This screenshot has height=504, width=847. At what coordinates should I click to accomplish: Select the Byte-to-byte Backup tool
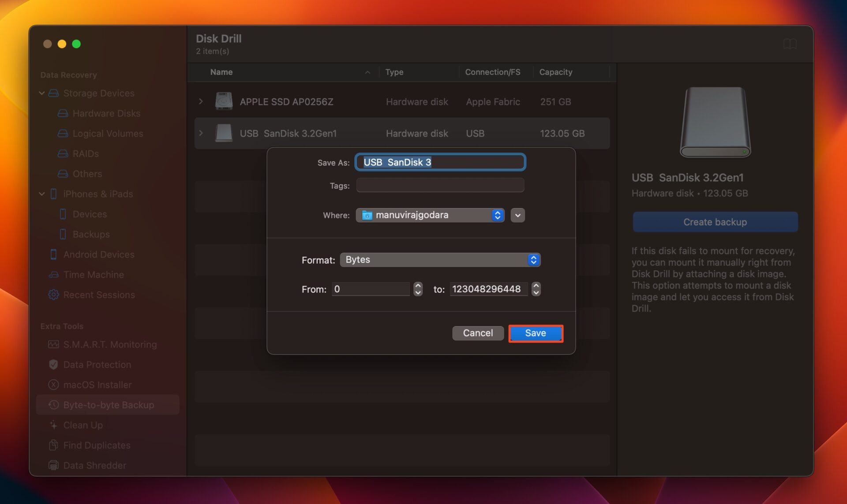109,405
